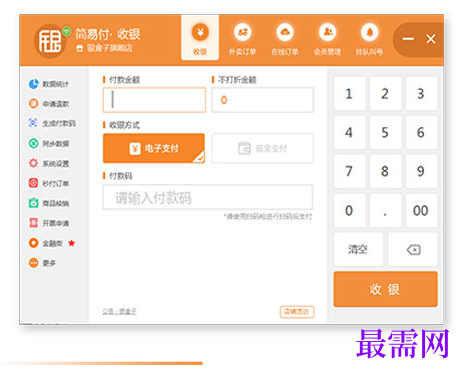This screenshot has width=468, height=375.
Task: Switch to 在线订单 online orders tab
Action: (x=285, y=39)
